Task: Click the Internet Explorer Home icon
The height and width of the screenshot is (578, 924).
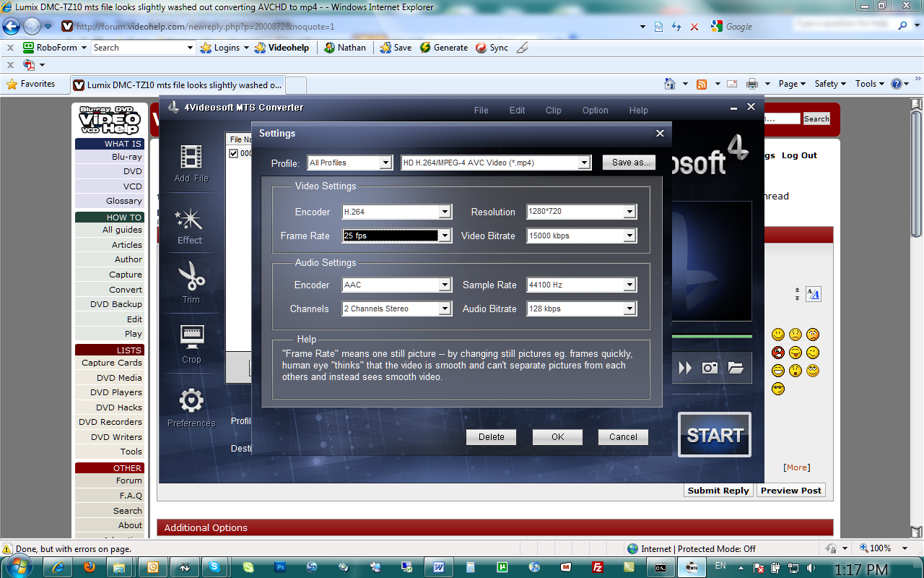Action: (x=670, y=84)
